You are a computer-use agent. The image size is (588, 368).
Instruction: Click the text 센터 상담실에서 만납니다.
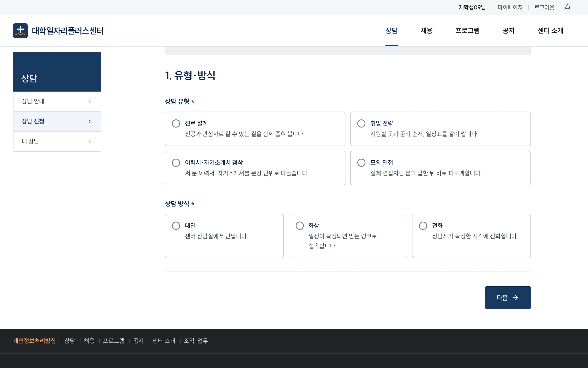(217, 236)
